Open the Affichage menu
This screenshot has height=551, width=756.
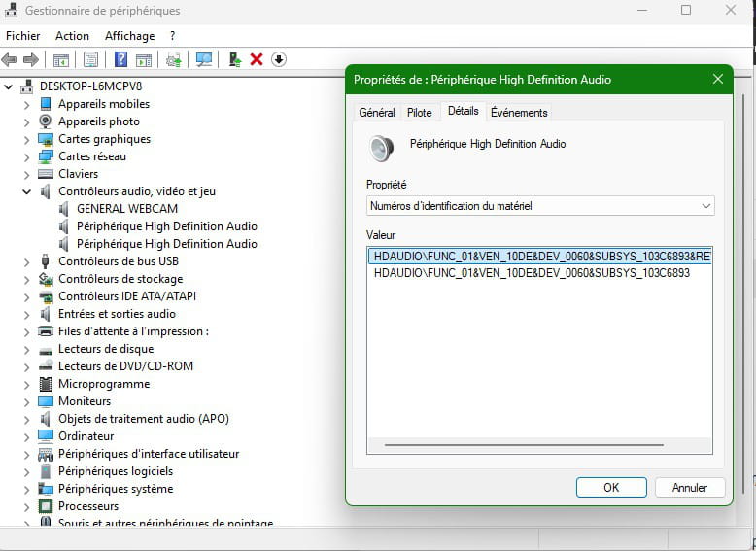[x=129, y=36]
